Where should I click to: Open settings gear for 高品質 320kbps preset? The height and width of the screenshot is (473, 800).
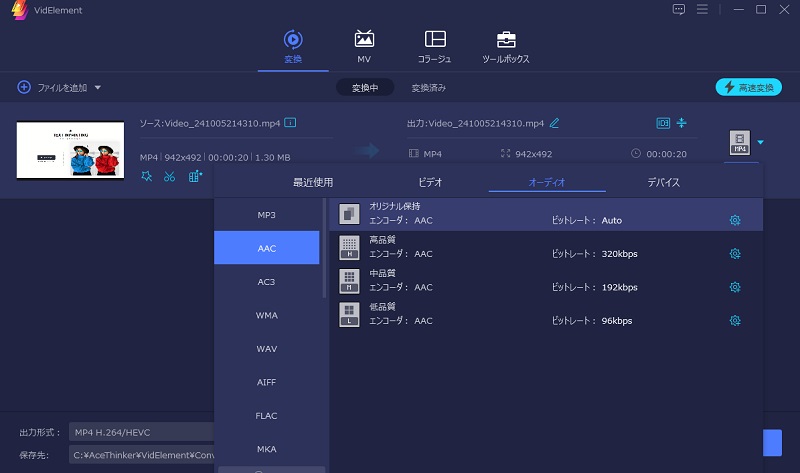(x=735, y=254)
